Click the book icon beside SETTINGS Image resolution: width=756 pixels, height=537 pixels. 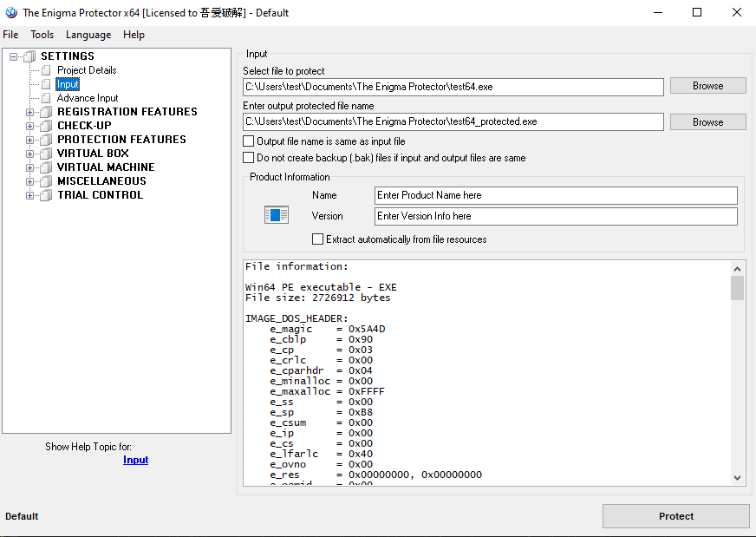click(x=29, y=56)
